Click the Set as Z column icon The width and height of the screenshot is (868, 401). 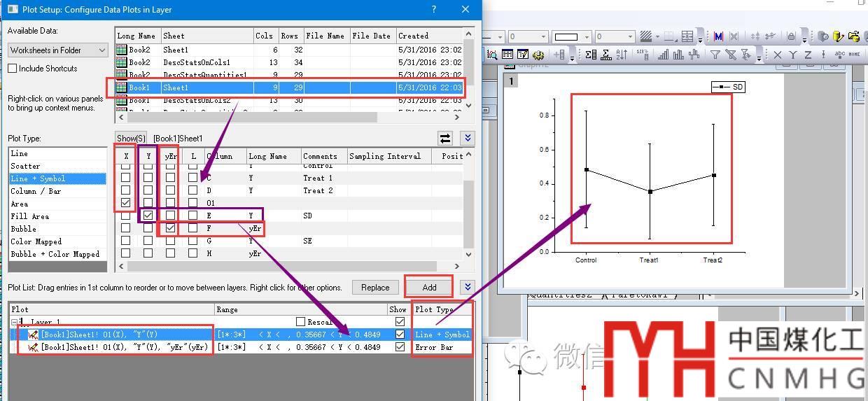pos(808,55)
